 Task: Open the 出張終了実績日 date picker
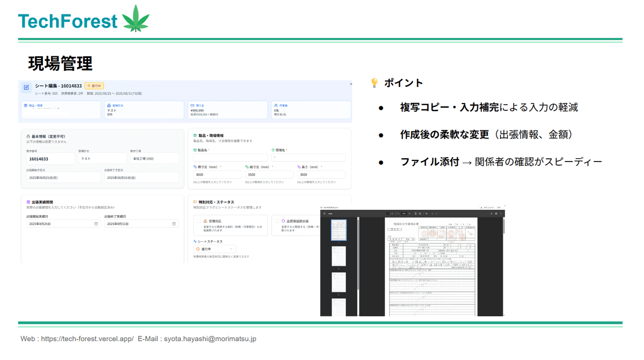tap(173, 224)
